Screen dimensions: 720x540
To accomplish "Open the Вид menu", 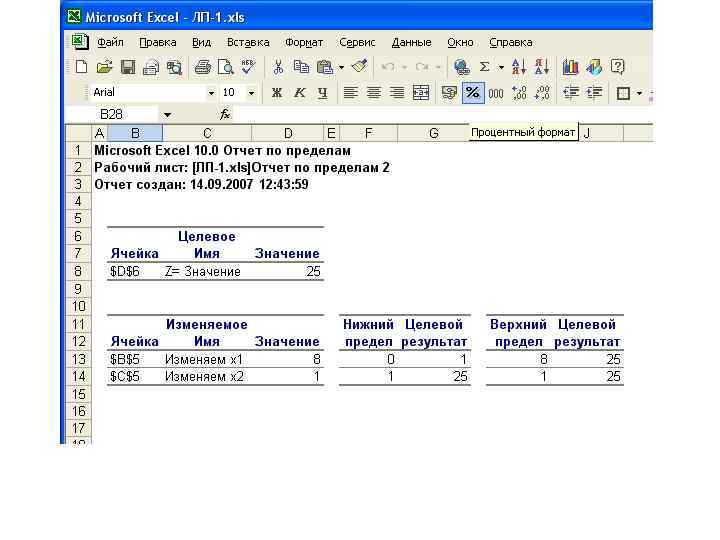I will (202, 42).
